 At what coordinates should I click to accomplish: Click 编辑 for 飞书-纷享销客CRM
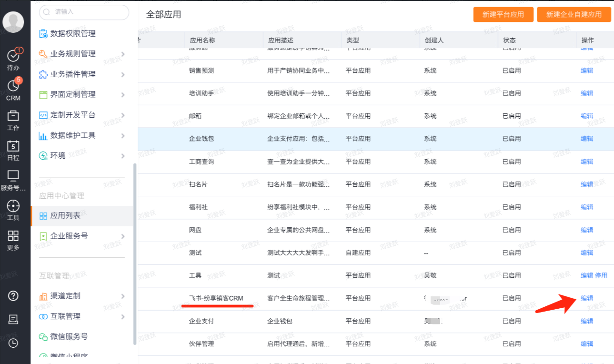pos(587,298)
